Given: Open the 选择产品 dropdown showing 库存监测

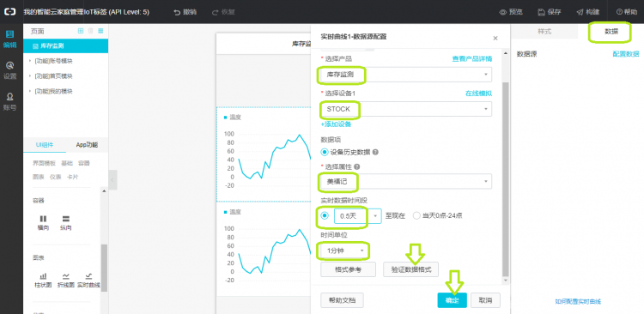Looking at the screenshot, I should [x=406, y=75].
